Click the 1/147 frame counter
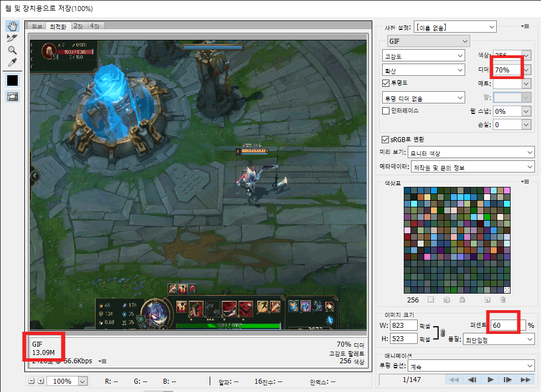The width and height of the screenshot is (541, 392). [412, 380]
